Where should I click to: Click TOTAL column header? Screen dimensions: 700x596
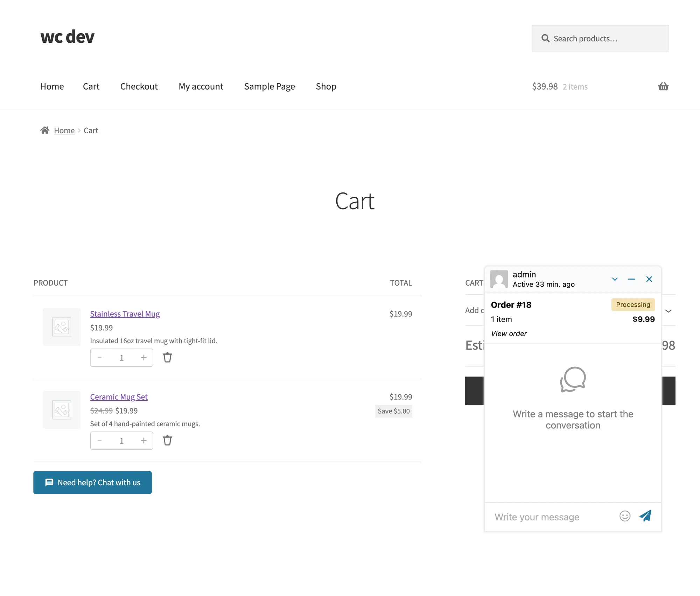coord(401,283)
